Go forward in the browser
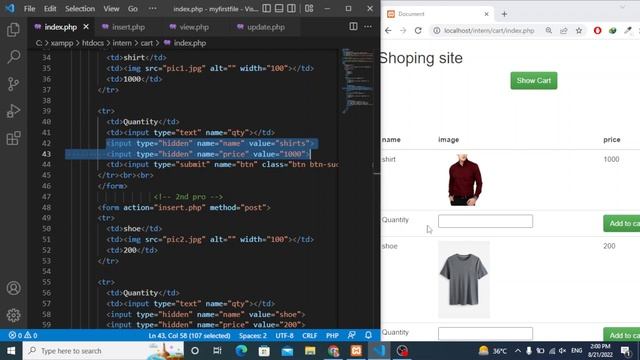Viewport: 640px width, 360px height. pos(403,31)
